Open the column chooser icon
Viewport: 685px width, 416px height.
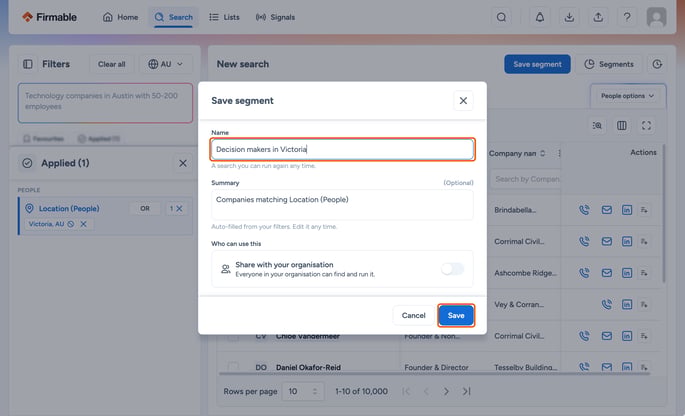click(x=622, y=126)
